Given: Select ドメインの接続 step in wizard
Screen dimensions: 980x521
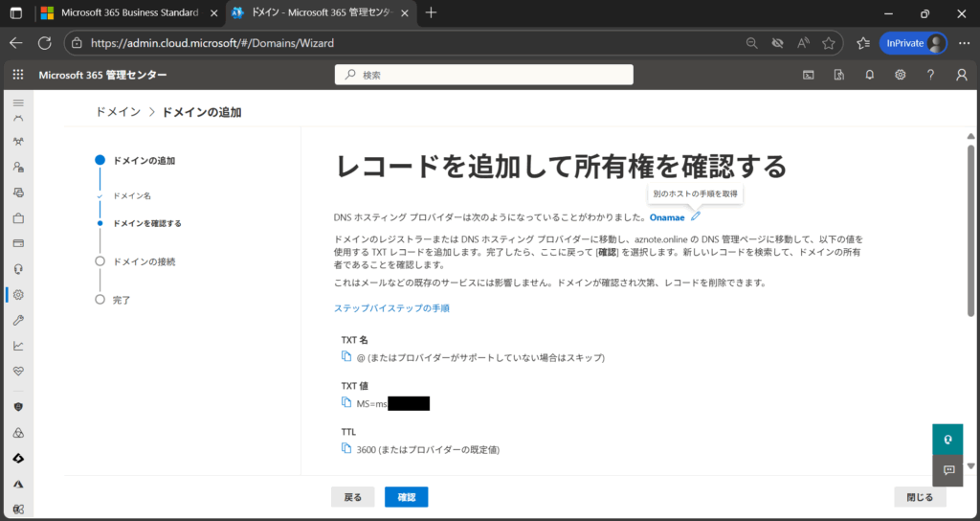Looking at the screenshot, I should click(144, 260).
